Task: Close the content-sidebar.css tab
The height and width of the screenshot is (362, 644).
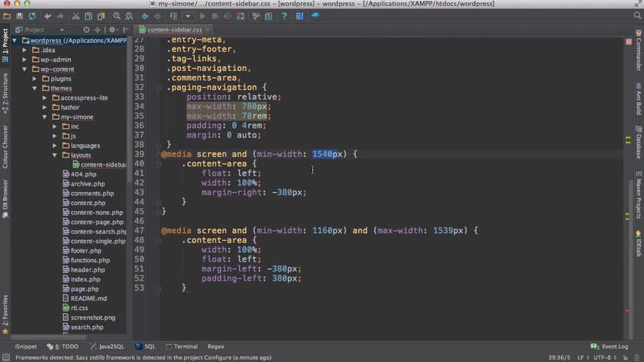Action: (x=209, y=29)
